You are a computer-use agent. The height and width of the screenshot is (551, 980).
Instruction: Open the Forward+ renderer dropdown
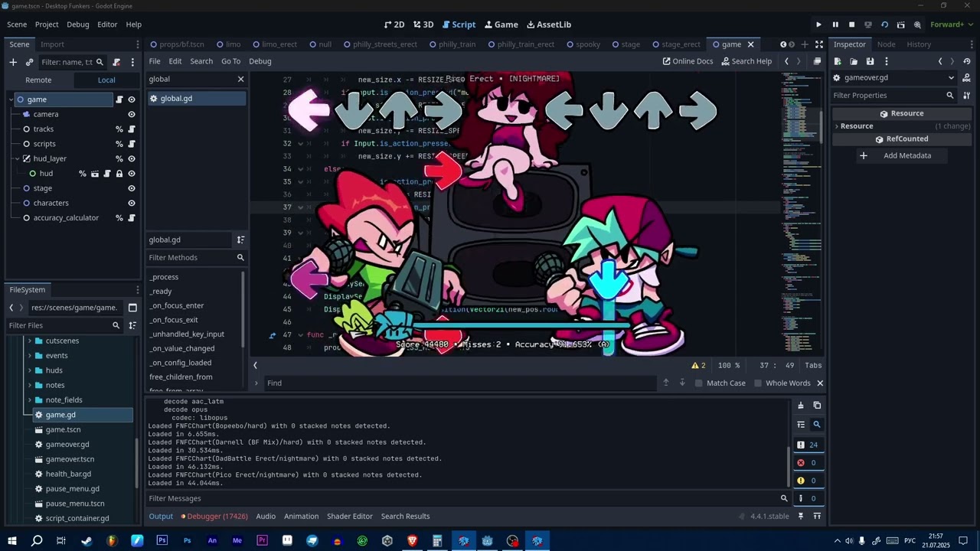click(952, 24)
